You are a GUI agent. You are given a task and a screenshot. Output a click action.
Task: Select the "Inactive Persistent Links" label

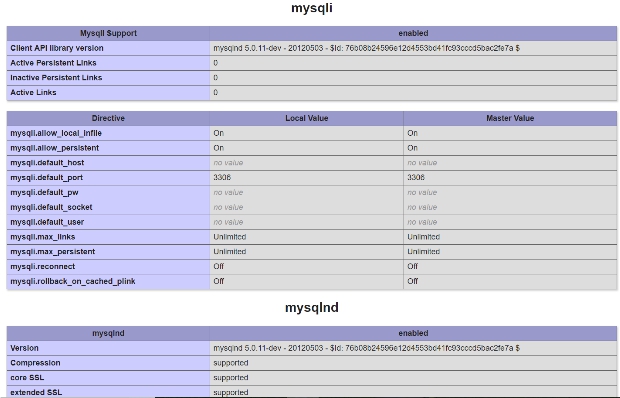coord(56,78)
